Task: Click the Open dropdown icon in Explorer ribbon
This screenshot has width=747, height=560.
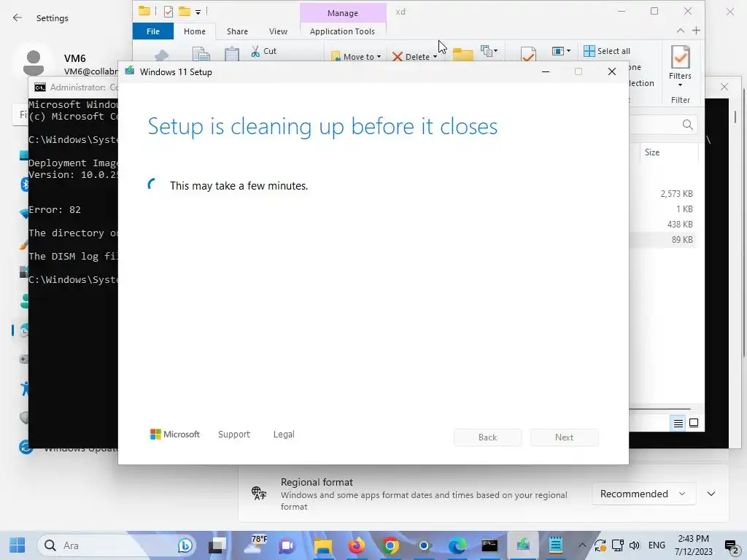Action: point(561,51)
